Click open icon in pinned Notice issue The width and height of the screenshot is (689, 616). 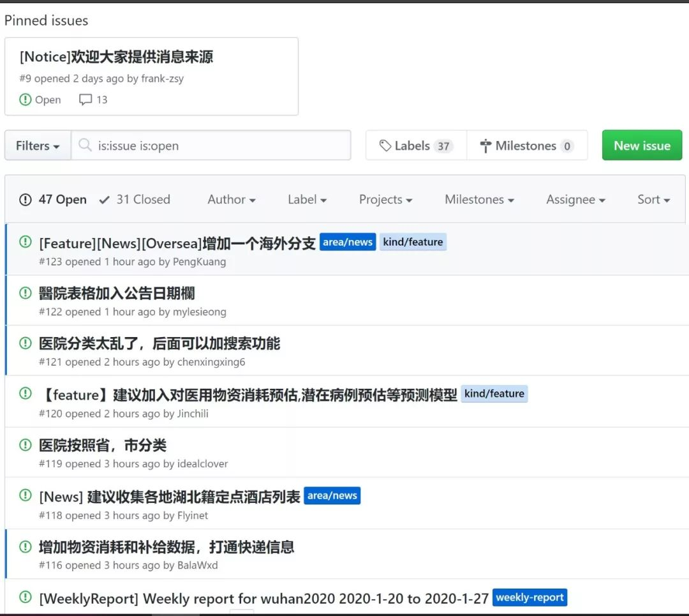[26, 100]
